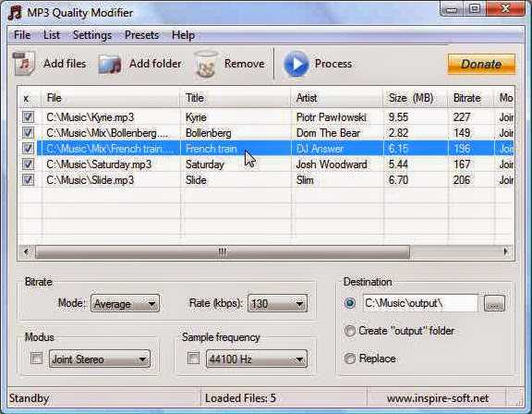The height and width of the screenshot is (414, 532).
Task: Select the C:\Music\Mix\Bollenberg file entry
Action: click(x=107, y=133)
